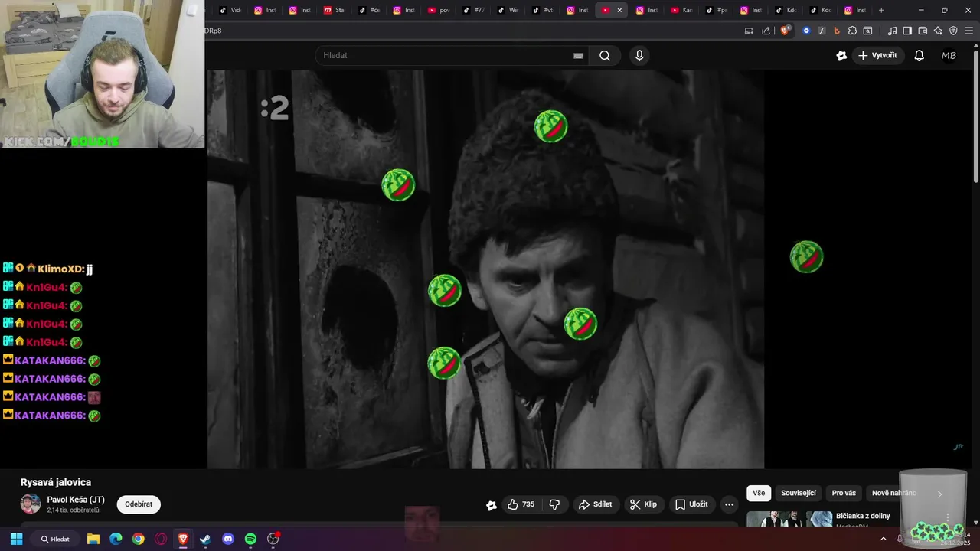
Task: Click the 'Odebírat' subscribe button
Action: coord(139,504)
